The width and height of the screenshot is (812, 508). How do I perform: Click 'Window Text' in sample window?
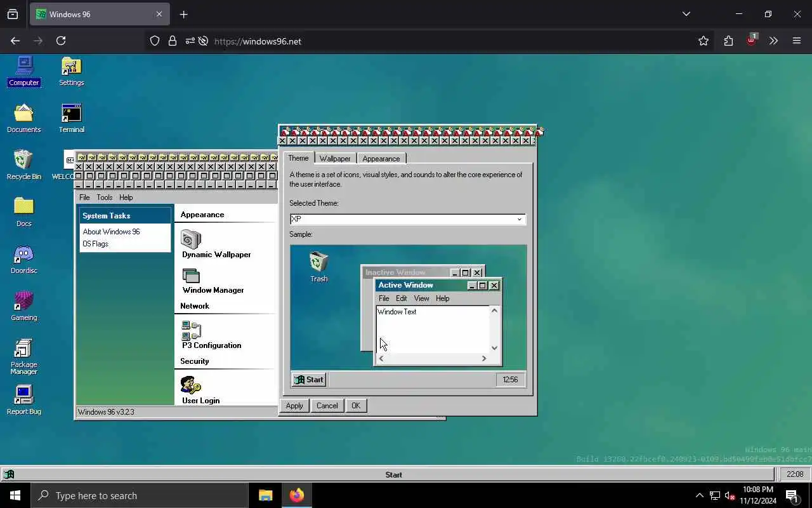click(397, 312)
